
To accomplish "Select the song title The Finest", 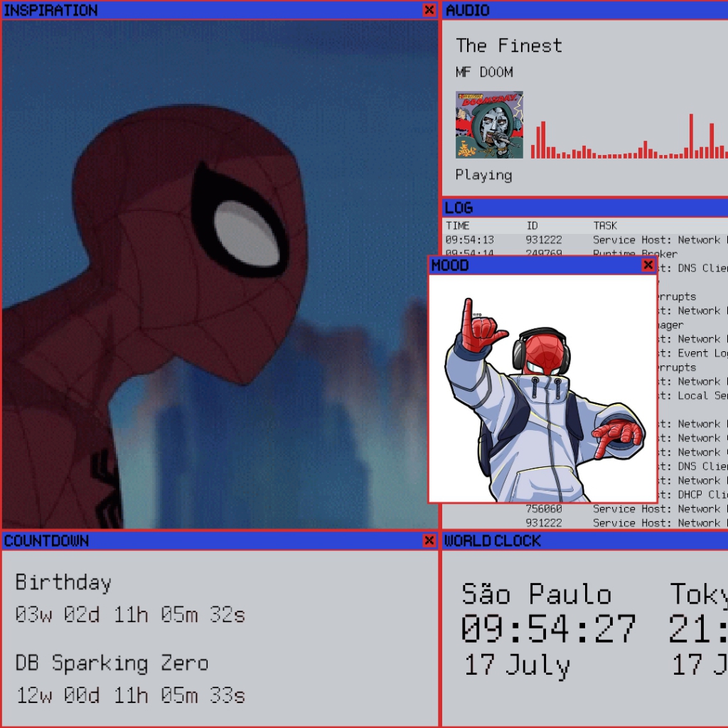I will (509, 45).
